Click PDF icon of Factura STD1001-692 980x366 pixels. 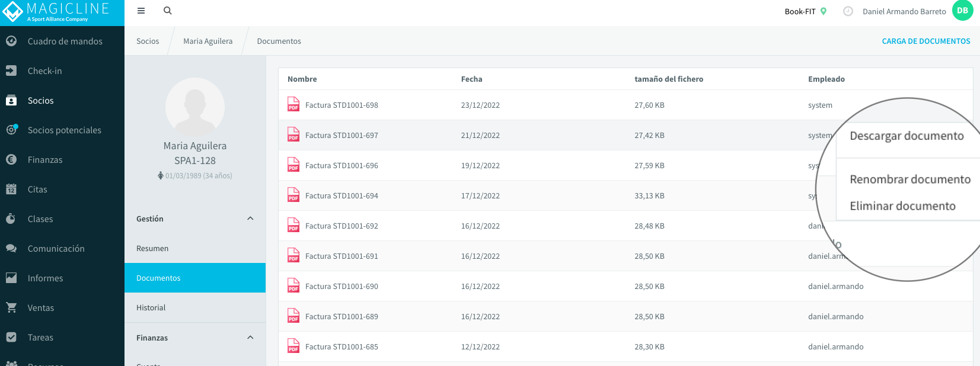tap(293, 225)
